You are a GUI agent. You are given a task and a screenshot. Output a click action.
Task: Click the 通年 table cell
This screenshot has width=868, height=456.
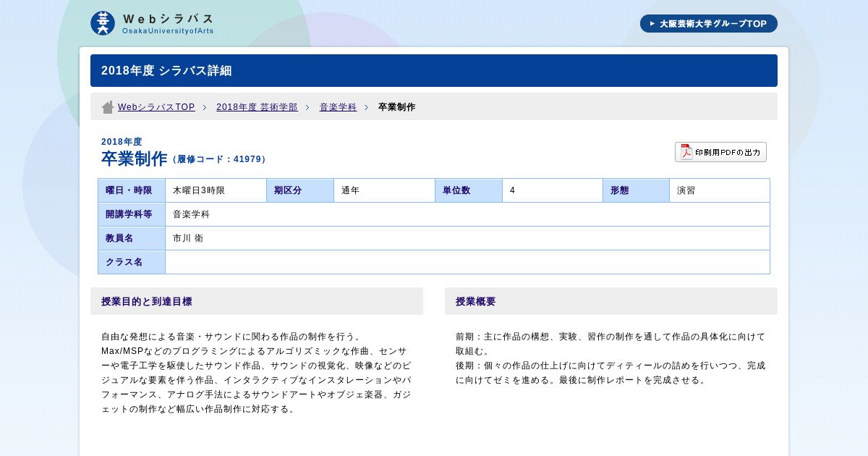coord(385,190)
